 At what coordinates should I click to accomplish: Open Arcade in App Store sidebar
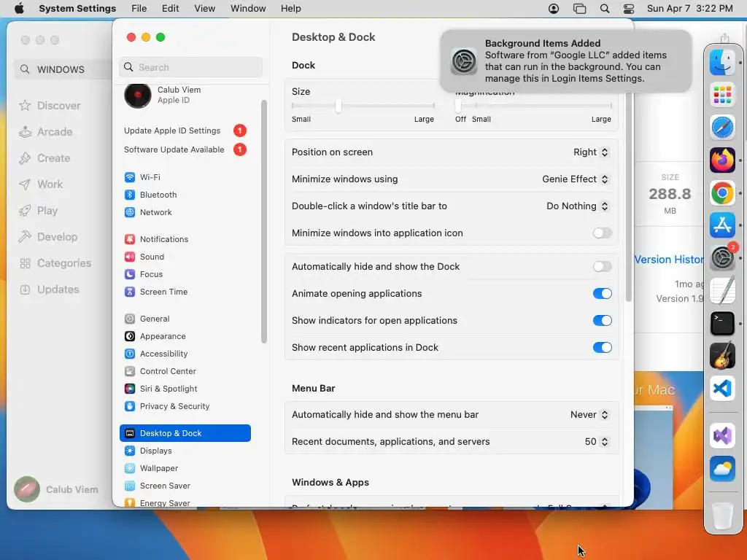click(46, 132)
